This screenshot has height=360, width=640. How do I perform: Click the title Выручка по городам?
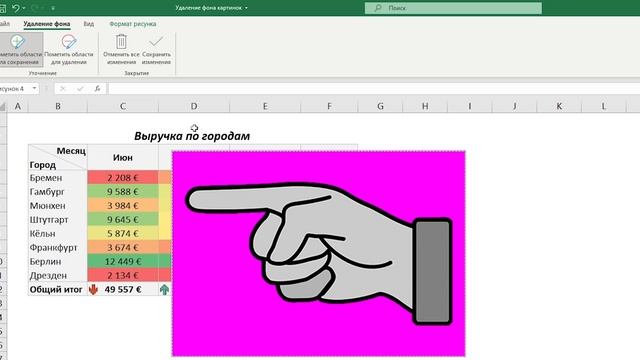coord(192,136)
